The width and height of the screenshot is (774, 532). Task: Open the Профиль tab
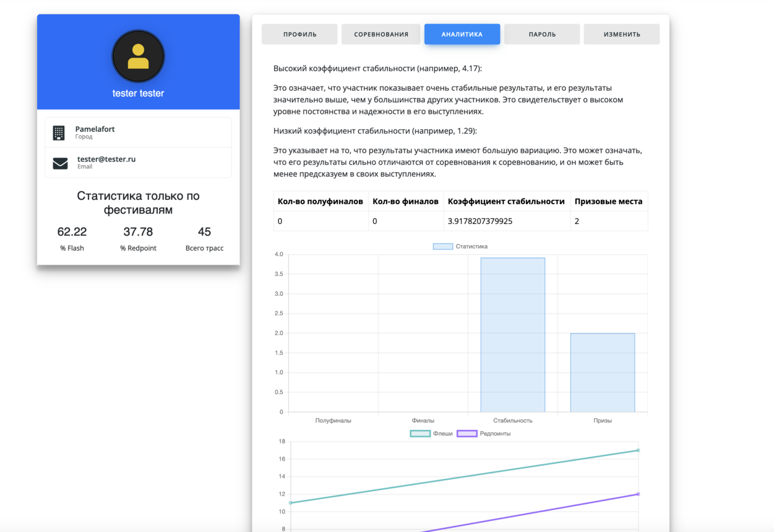tap(299, 35)
